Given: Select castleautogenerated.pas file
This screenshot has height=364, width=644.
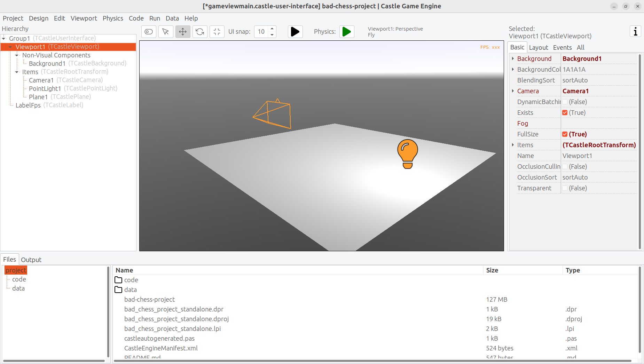Looking at the screenshot, I should 159,338.
